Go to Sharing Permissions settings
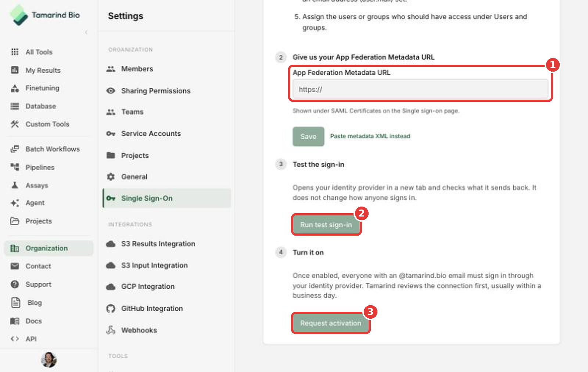 [167, 91]
